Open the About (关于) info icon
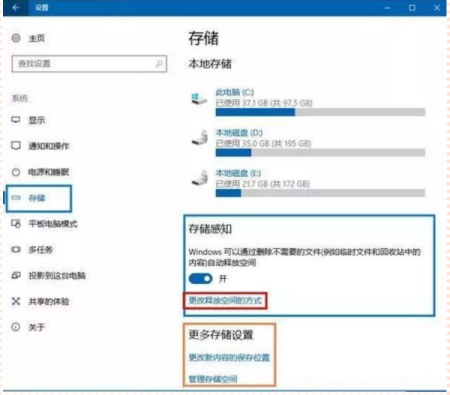 pos(16,327)
